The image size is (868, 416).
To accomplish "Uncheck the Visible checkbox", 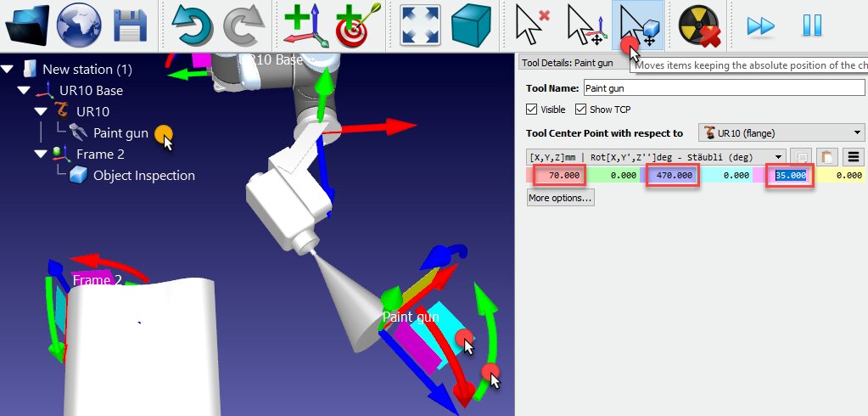I will tap(532, 110).
